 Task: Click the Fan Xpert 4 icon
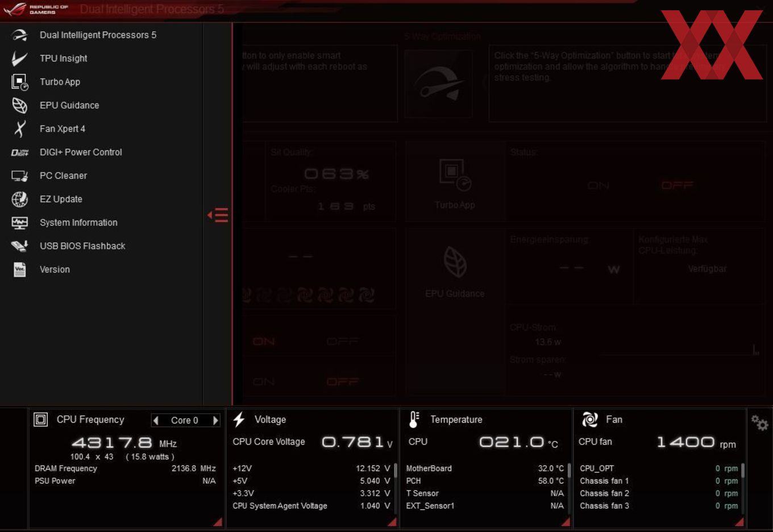[19, 129]
